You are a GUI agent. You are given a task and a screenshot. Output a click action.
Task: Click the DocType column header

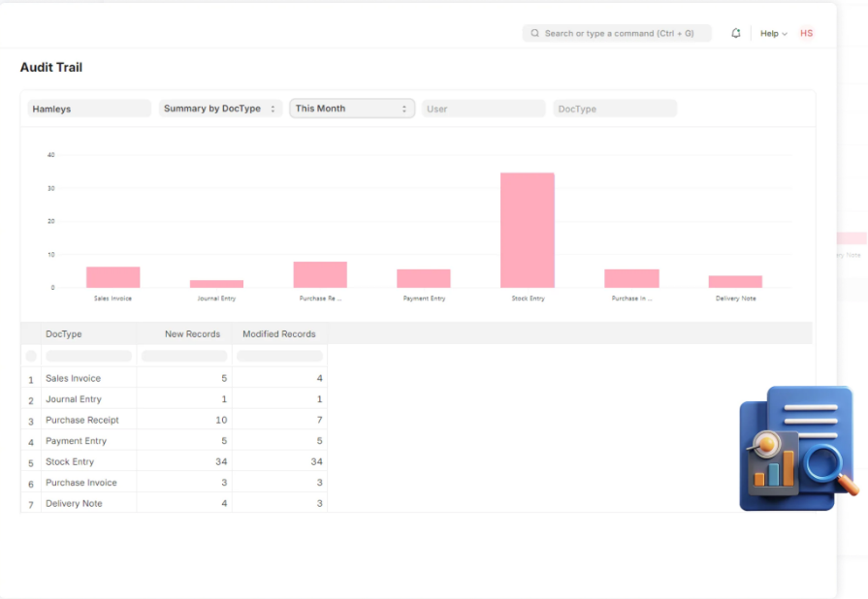pyautogui.click(x=64, y=333)
